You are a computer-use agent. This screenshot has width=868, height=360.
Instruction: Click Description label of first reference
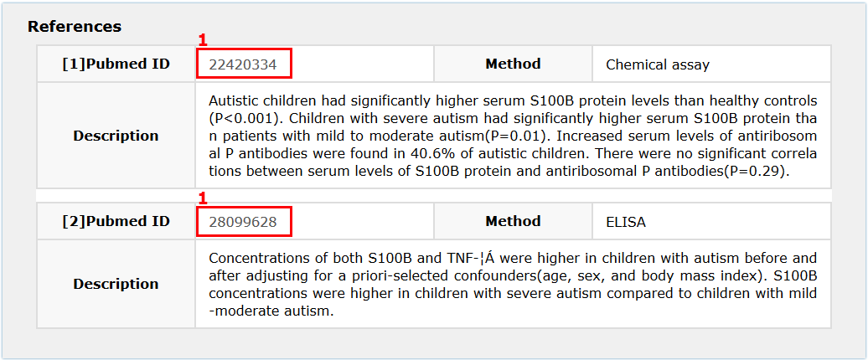(x=116, y=136)
